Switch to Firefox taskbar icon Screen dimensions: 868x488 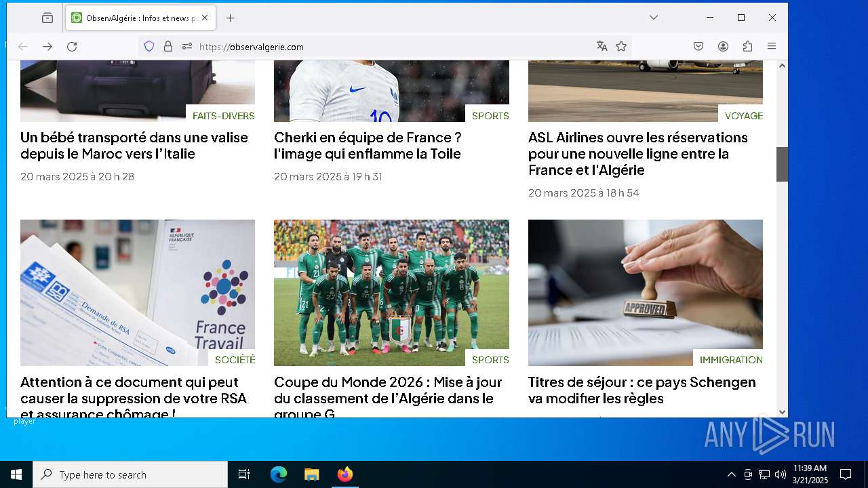345,474
